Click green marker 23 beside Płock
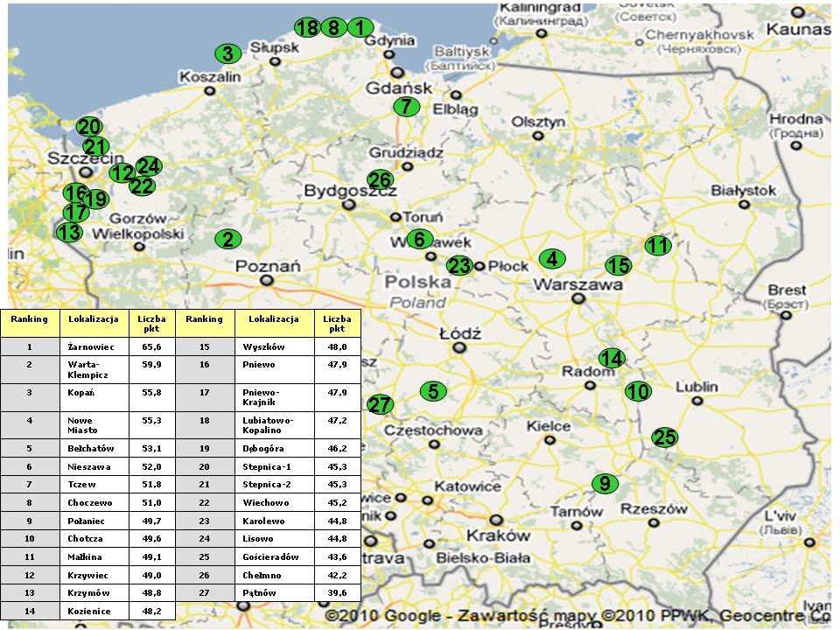Viewport: 840px width, 630px height. pyautogui.click(x=459, y=265)
